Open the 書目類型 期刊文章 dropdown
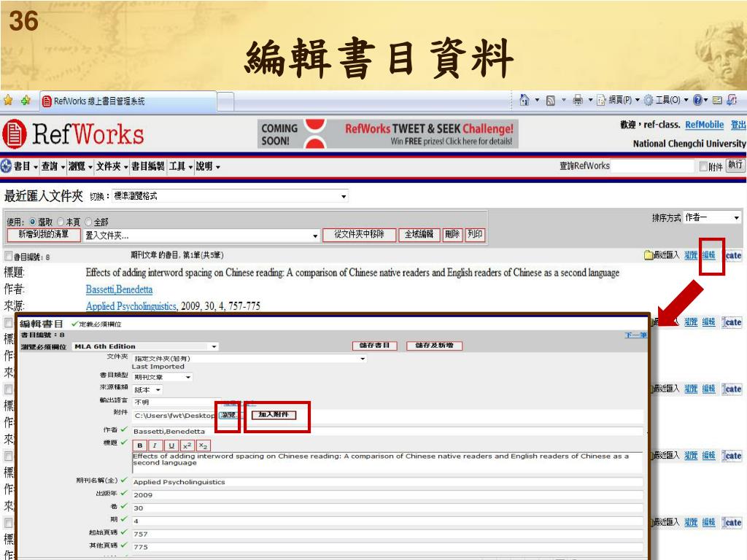The height and width of the screenshot is (560, 747). [162, 377]
